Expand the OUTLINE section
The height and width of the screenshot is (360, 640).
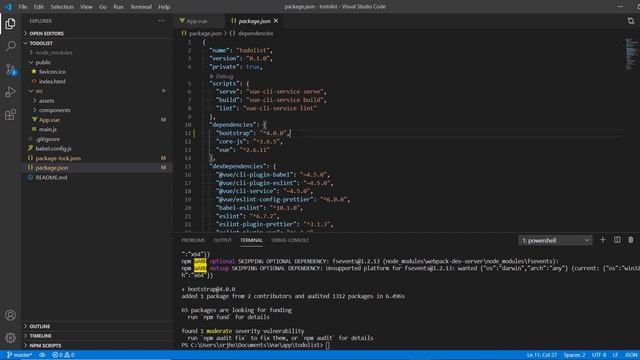[97, 327]
